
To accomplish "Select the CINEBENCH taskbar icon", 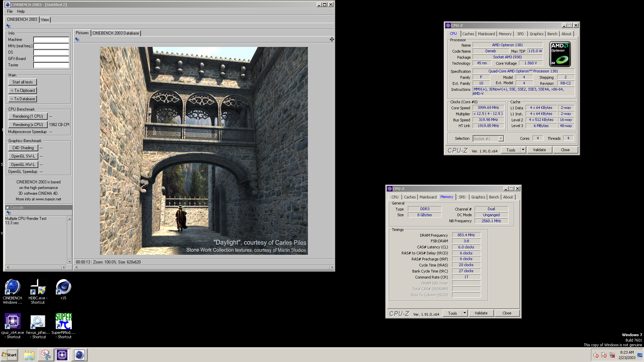I will pyautogui.click(x=79, y=355).
